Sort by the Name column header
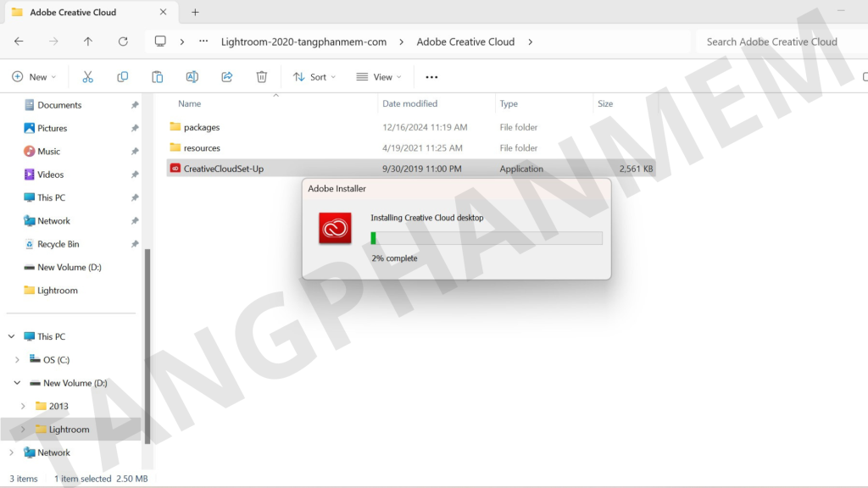This screenshot has height=488, width=868. click(189, 103)
